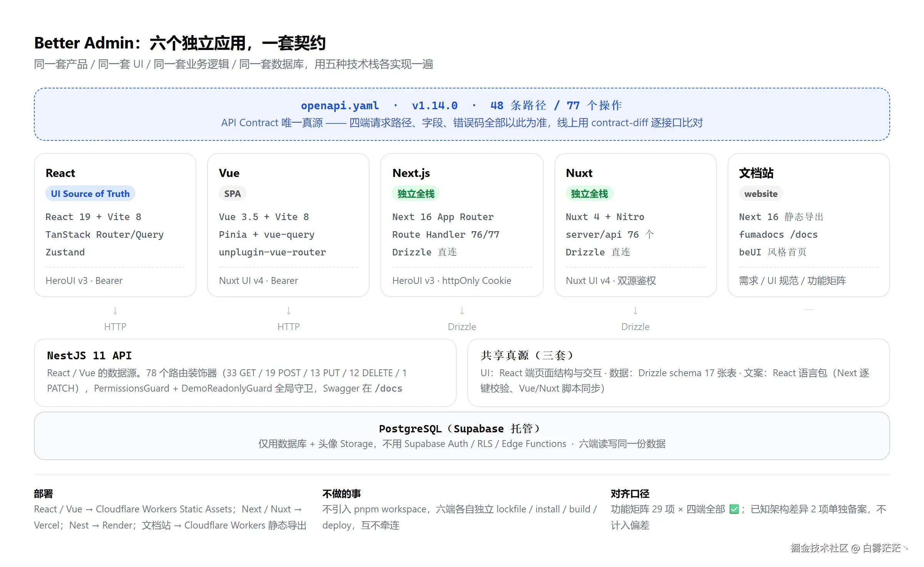This screenshot has height=567, width=924.
Task: Click the Next 16 App Router line
Action: 443,217
